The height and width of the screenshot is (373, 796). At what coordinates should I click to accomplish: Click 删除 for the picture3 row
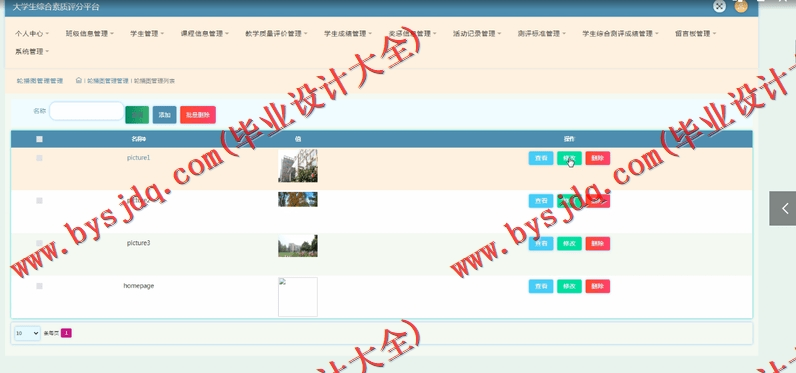(x=598, y=244)
